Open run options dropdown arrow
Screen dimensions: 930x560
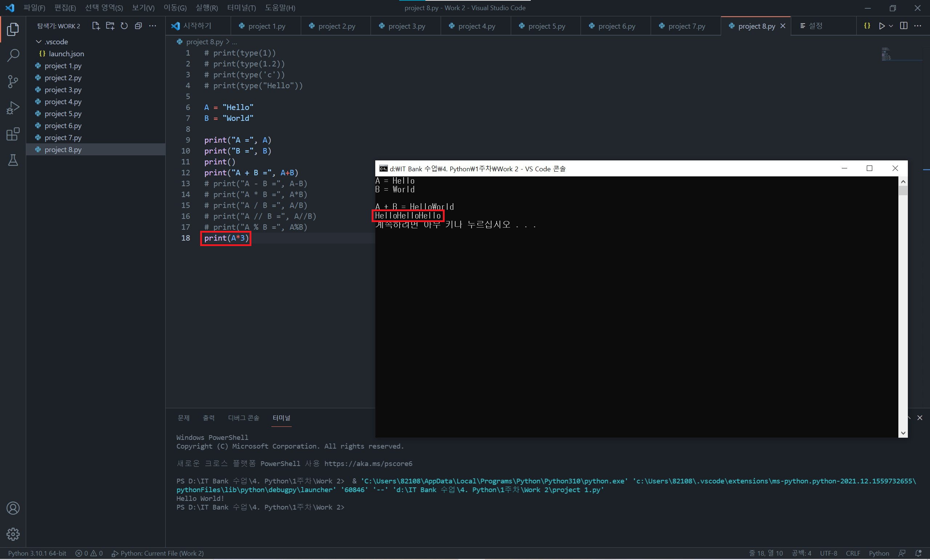(x=891, y=26)
